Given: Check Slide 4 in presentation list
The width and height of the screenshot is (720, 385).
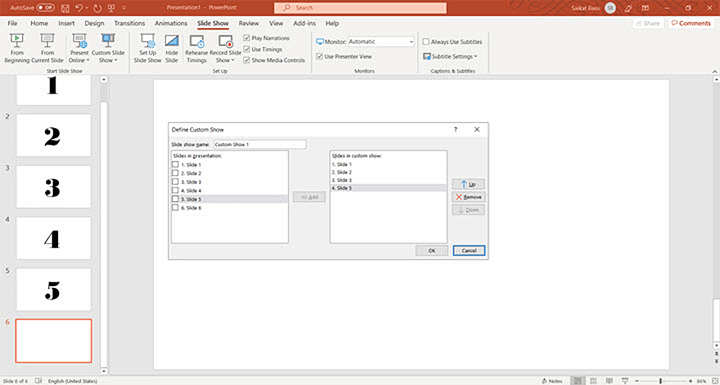Looking at the screenshot, I should tap(175, 191).
